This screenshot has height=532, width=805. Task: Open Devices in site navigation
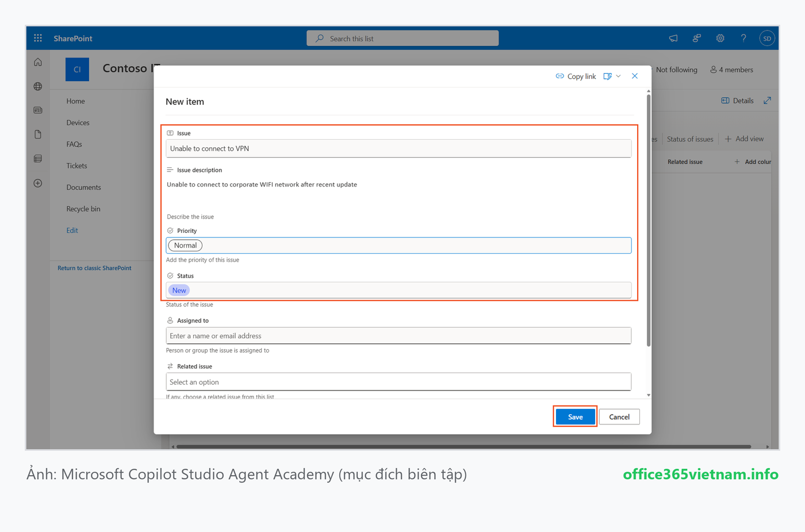[78, 123]
